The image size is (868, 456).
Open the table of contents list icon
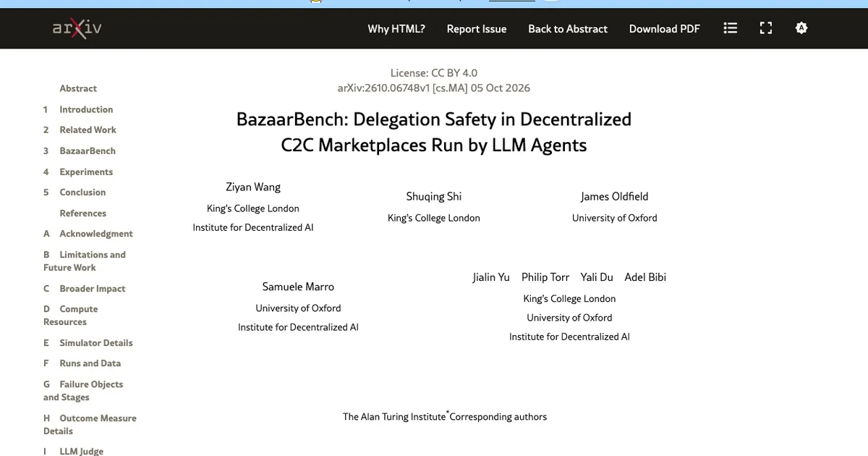tap(731, 28)
